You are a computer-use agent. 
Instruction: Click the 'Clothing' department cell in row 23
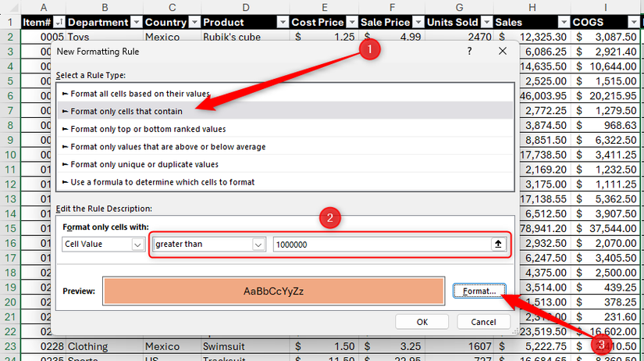click(105, 346)
